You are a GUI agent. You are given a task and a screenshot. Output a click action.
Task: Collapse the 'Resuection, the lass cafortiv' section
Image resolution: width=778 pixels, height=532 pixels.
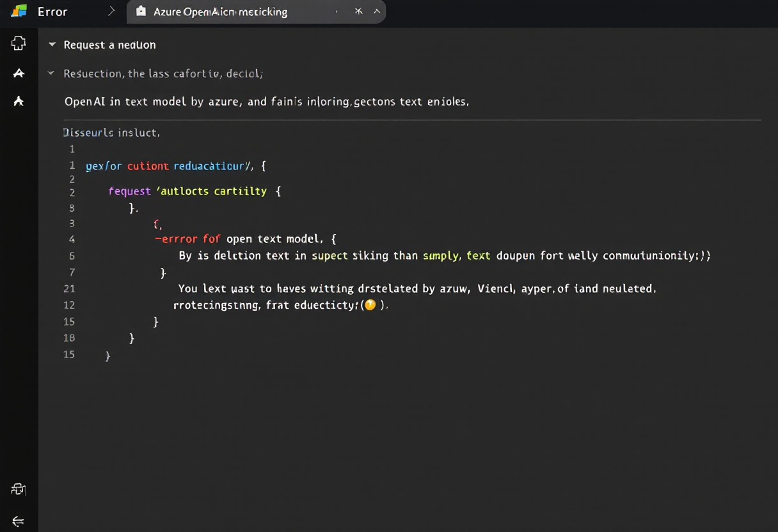[51, 74]
